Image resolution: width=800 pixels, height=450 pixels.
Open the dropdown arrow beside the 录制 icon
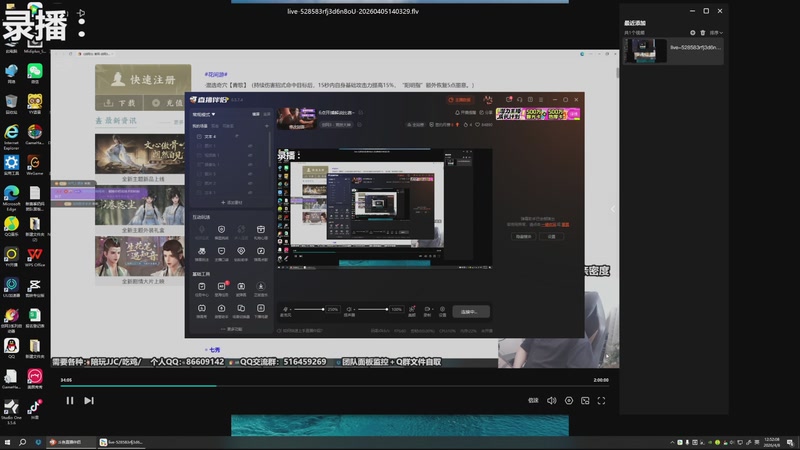pos(432,309)
